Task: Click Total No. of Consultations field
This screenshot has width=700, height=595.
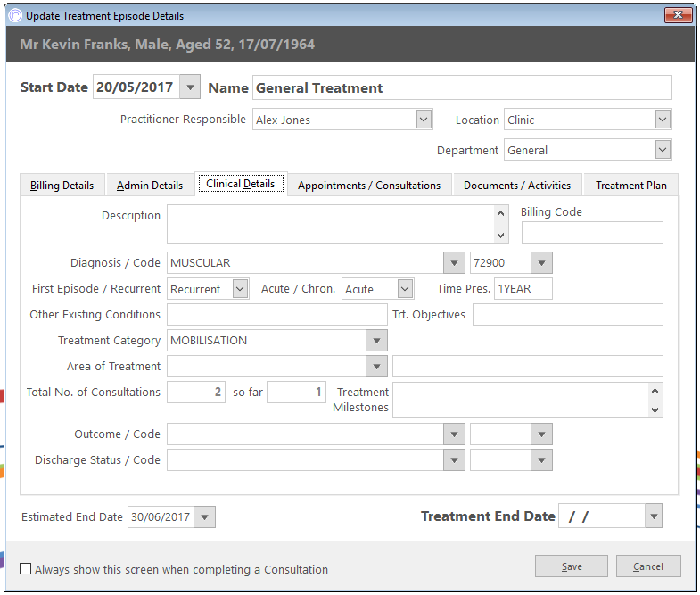Action: click(196, 393)
